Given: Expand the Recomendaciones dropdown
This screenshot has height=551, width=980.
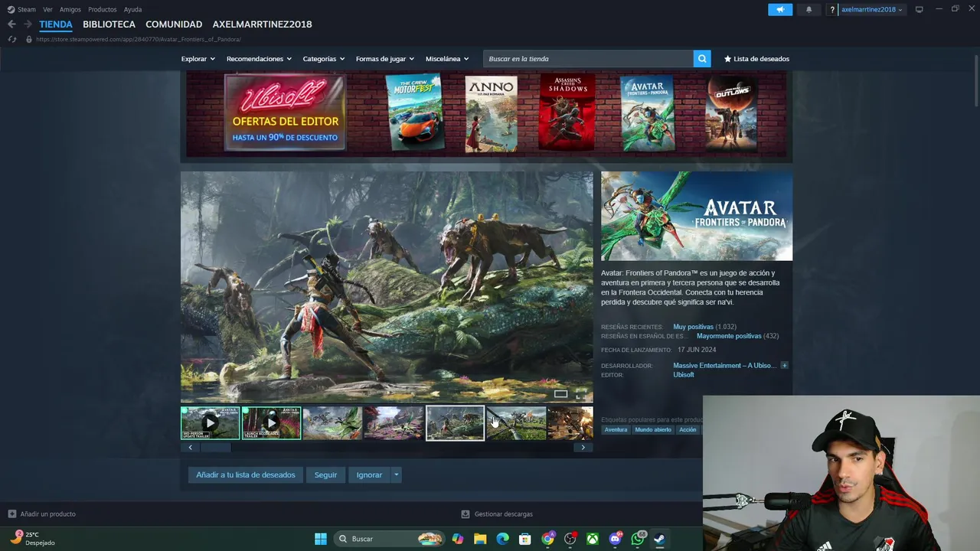Looking at the screenshot, I should 259,59.
